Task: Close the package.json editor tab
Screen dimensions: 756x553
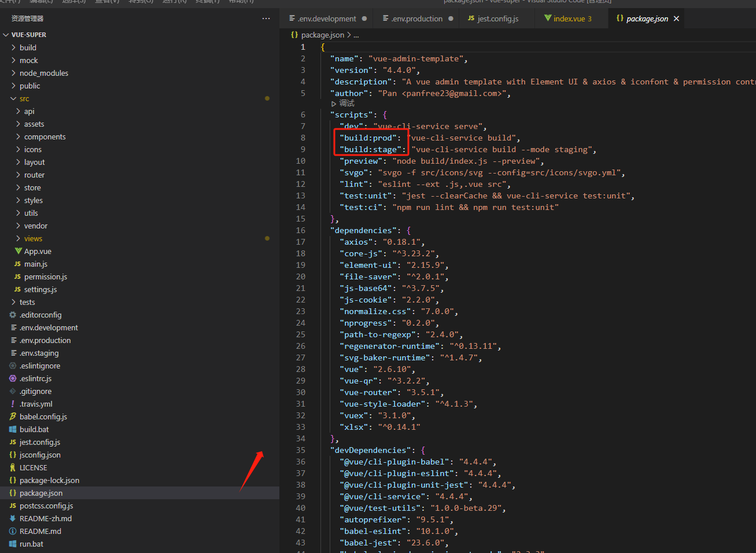Action: click(676, 19)
